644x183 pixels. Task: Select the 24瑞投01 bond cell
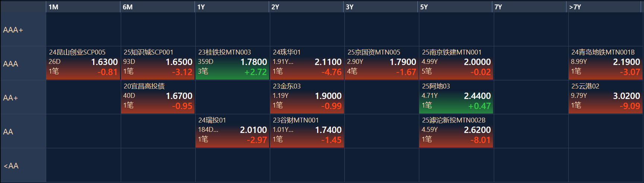tap(232, 131)
